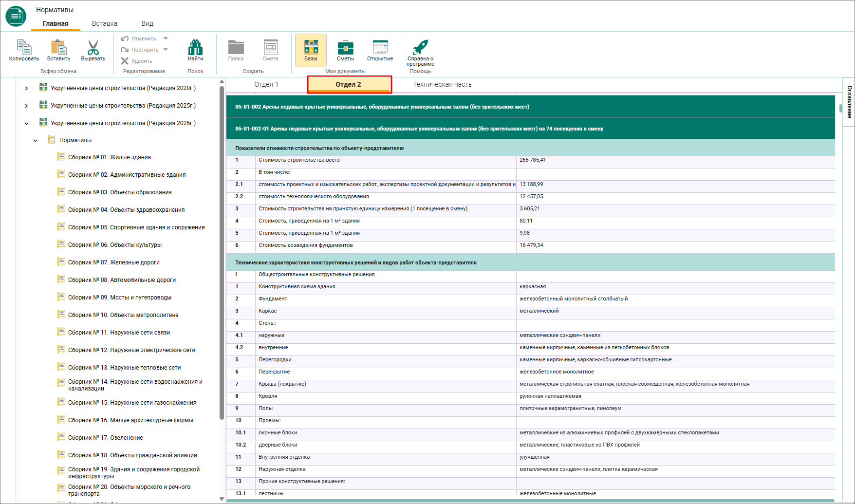
Task: Open the Базы databases icon
Action: coord(311,47)
